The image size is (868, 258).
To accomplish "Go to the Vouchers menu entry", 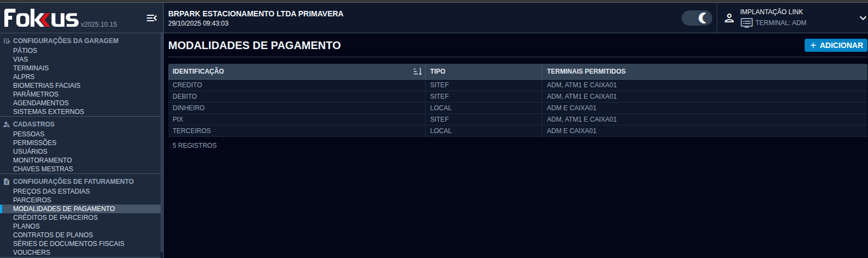I will (x=32, y=253).
